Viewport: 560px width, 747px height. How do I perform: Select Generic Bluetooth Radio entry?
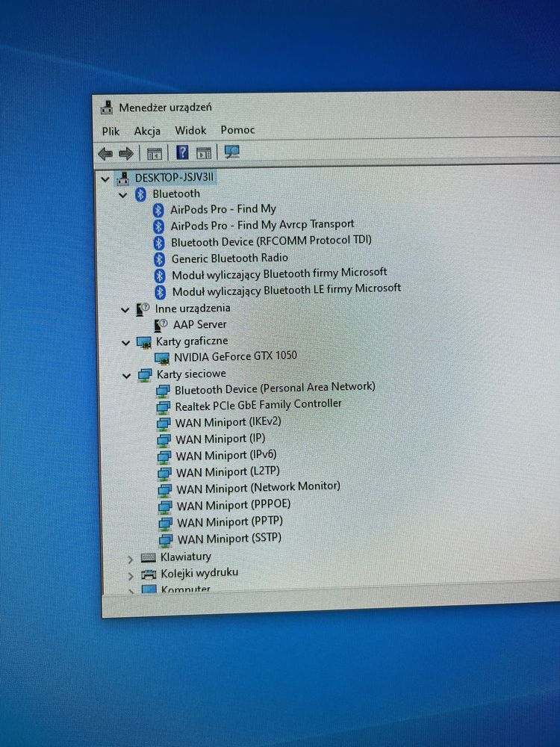230,258
